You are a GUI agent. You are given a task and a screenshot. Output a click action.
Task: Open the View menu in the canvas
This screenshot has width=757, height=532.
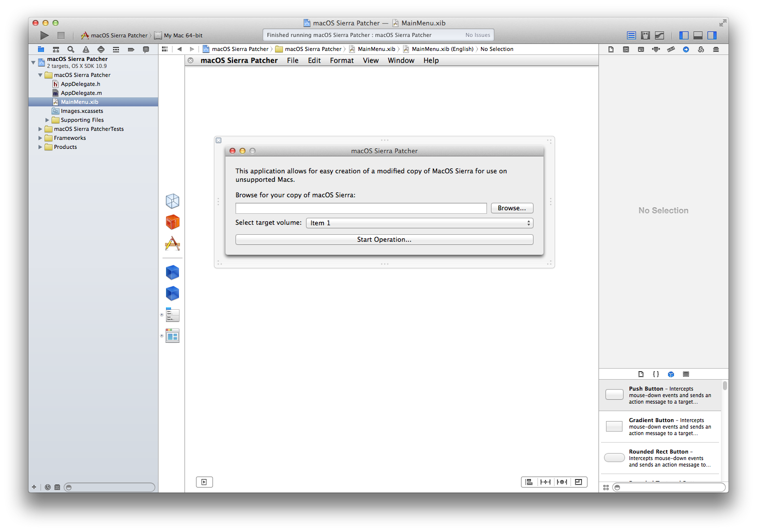pyautogui.click(x=371, y=60)
